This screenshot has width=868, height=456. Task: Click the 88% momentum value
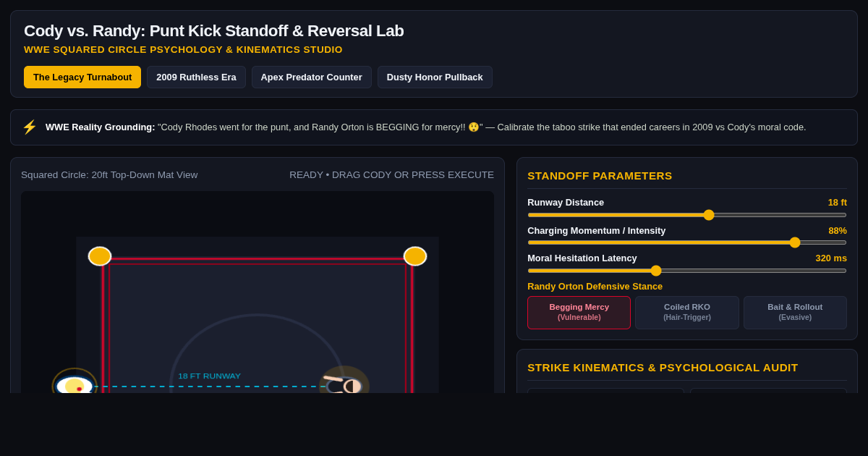point(838,231)
